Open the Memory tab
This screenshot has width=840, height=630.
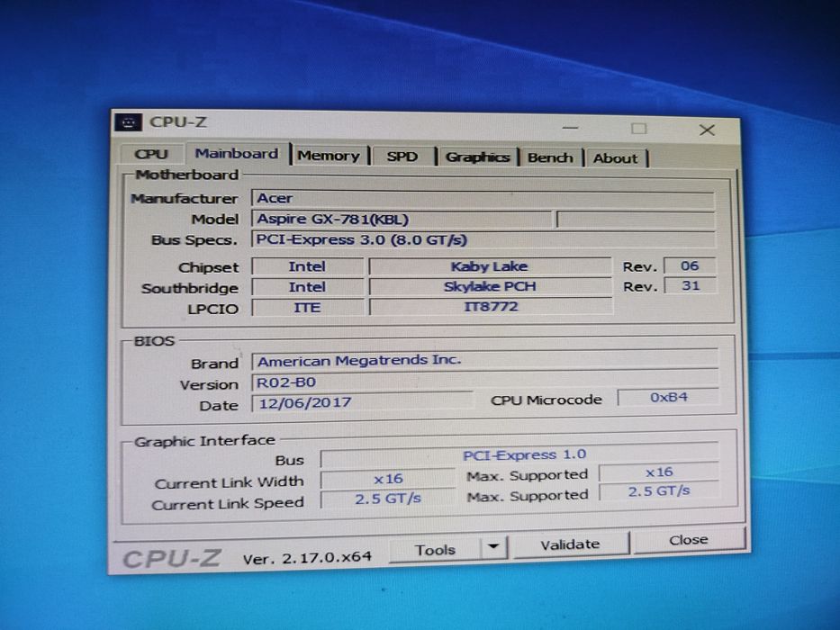pyautogui.click(x=329, y=156)
